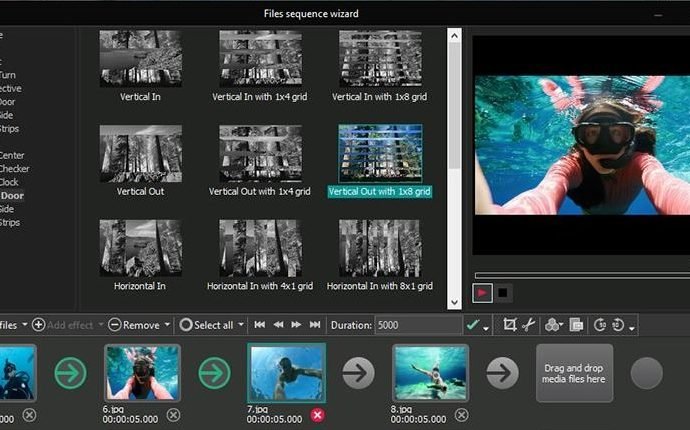Viewport: 690px width, 430px height.
Task: Click green transition arrow before 6.jpg
Action: [70, 373]
